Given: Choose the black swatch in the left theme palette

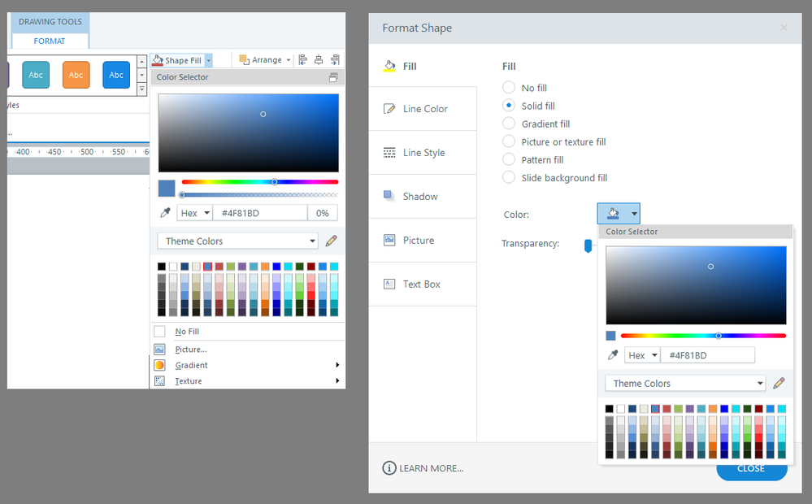Looking at the screenshot, I should pos(162,267).
